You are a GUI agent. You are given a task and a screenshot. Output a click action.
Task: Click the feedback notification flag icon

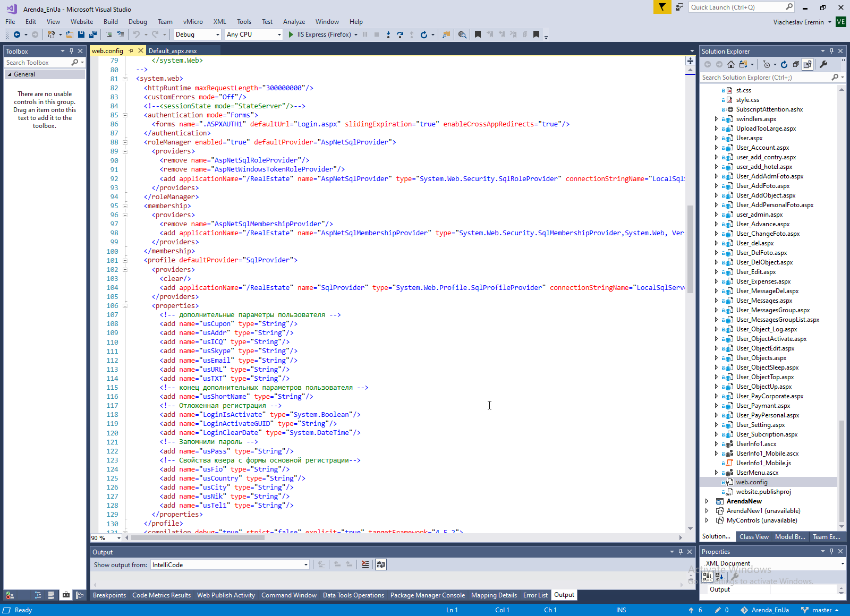662,7
